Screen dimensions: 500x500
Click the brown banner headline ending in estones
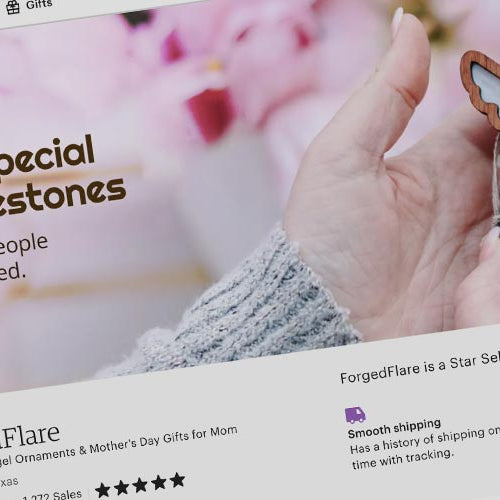[62, 195]
